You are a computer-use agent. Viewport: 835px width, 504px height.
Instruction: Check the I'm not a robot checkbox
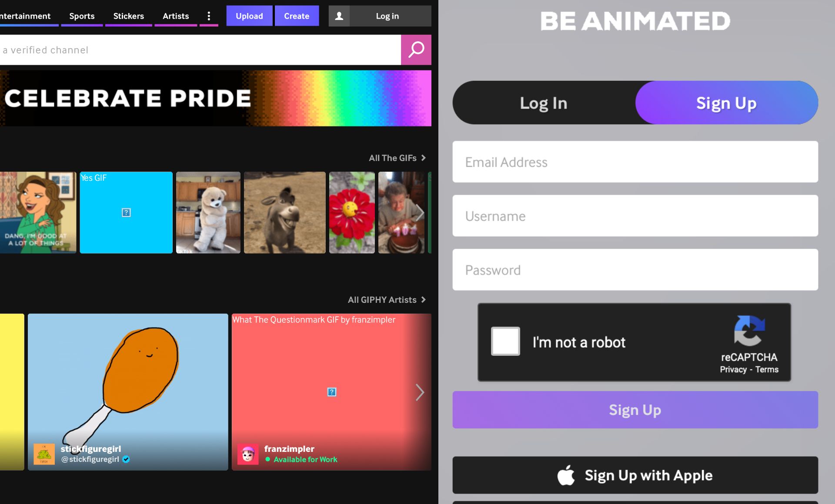505,341
